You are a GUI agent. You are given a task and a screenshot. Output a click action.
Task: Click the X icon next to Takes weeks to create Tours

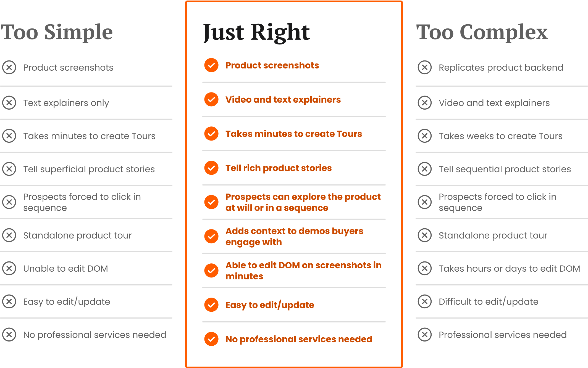coord(425,136)
